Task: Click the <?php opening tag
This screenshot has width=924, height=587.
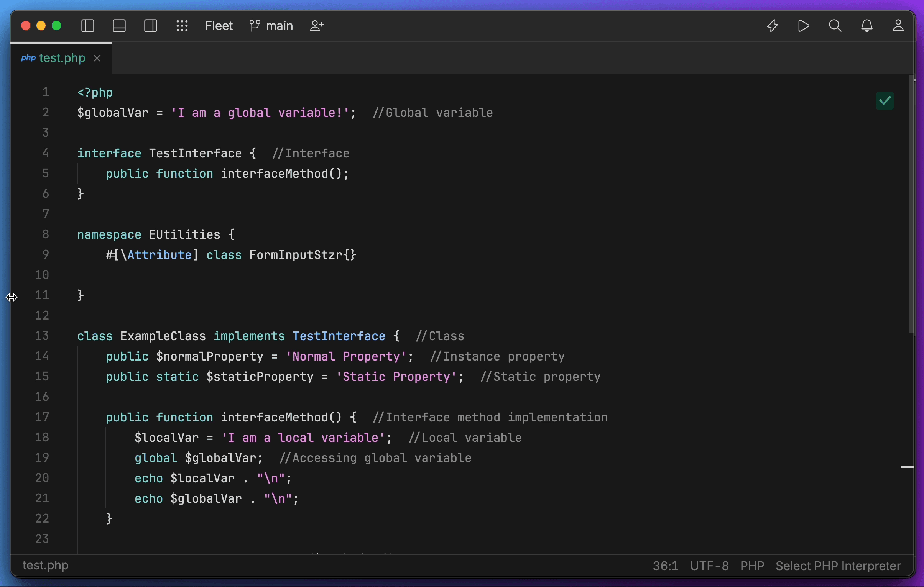Action: click(95, 92)
